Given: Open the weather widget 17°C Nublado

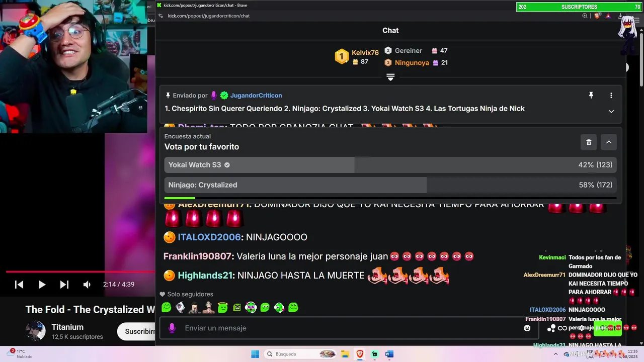Looking at the screenshot, I should point(20,354).
